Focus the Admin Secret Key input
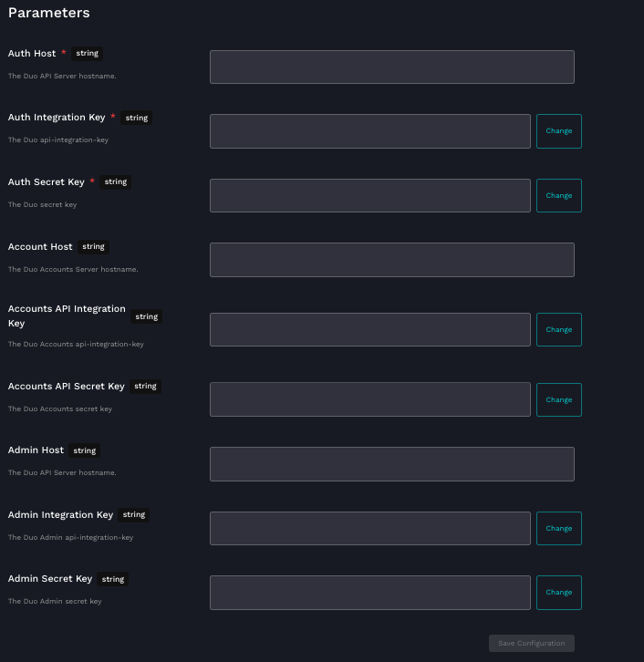Viewport: 644px width, 662px height. point(369,593)
